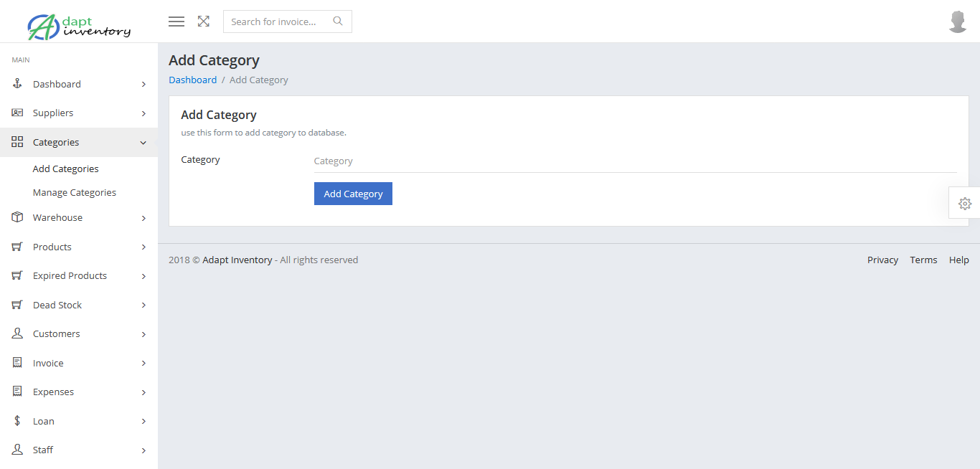Expand the Staff sidebar section

coord(42,450)
